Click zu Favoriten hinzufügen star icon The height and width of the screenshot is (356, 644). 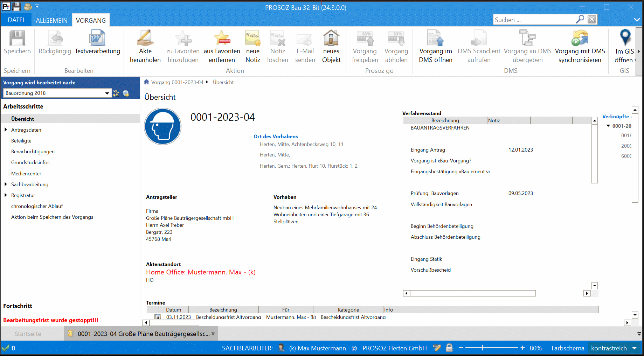pos(183,39)
